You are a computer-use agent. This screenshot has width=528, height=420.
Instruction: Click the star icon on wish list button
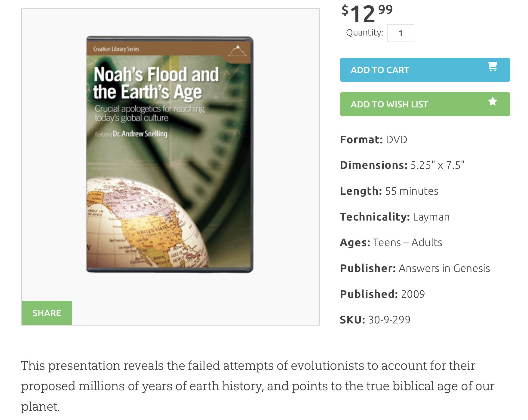pyautogui.click(x=493, y=101)
